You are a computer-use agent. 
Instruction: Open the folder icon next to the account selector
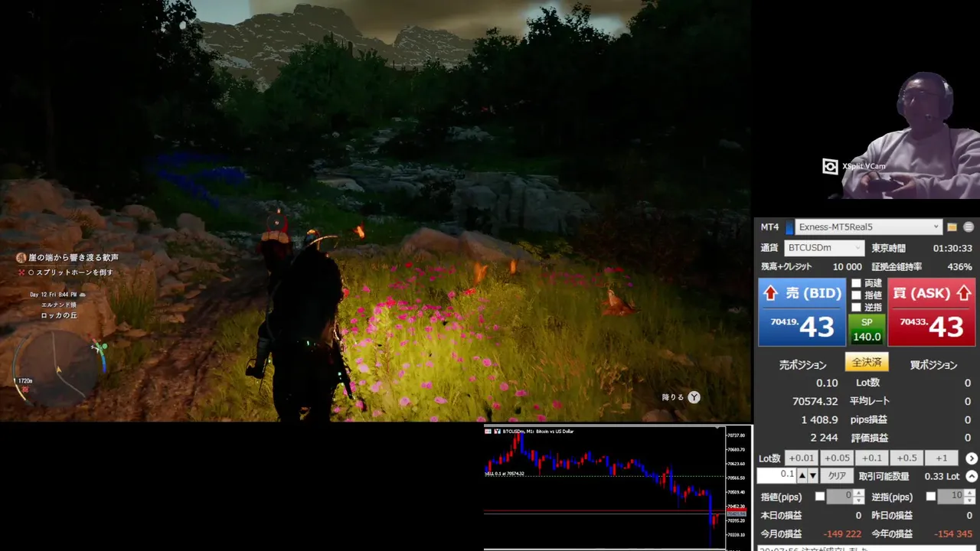tap(952, 227)
